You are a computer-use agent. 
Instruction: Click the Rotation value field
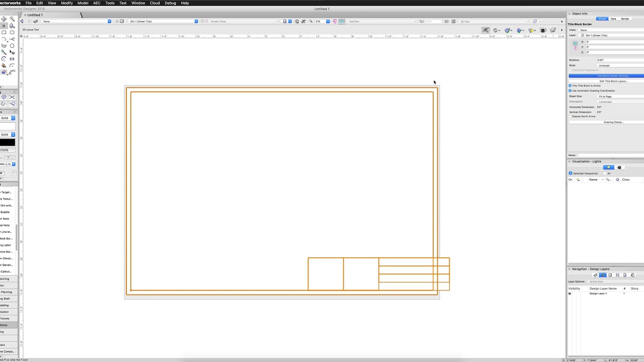tap(620, 60)
